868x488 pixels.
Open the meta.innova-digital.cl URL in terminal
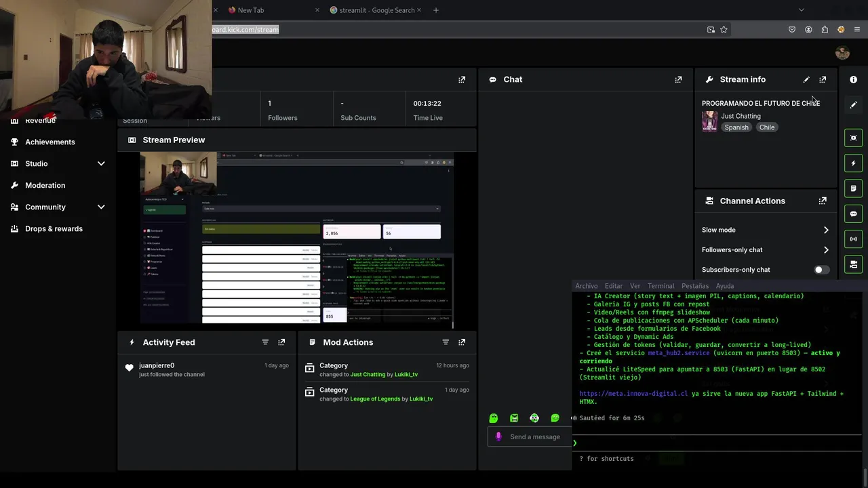coord(633,394)
